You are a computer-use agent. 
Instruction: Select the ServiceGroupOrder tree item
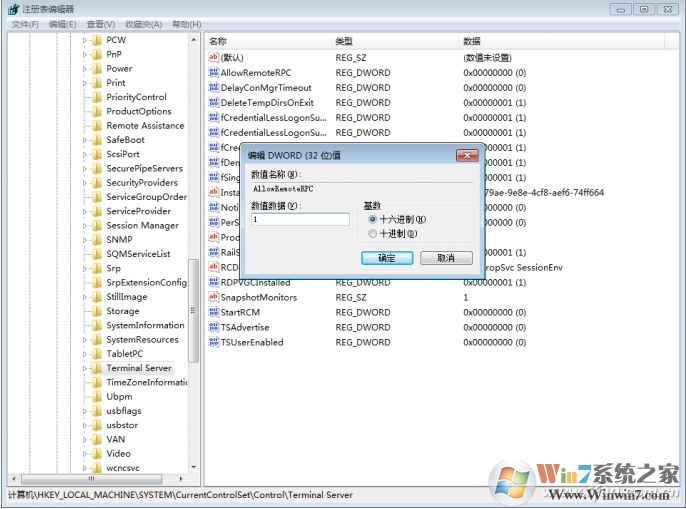click(147, 197)
